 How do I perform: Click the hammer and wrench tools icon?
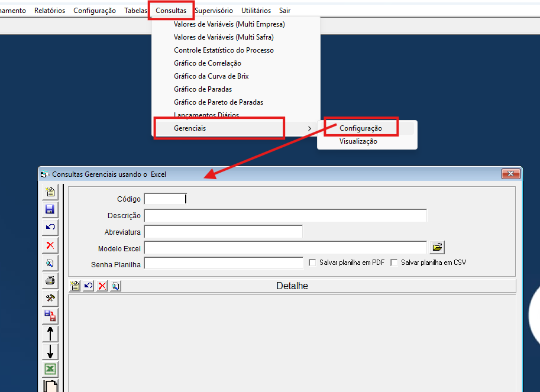50,298
